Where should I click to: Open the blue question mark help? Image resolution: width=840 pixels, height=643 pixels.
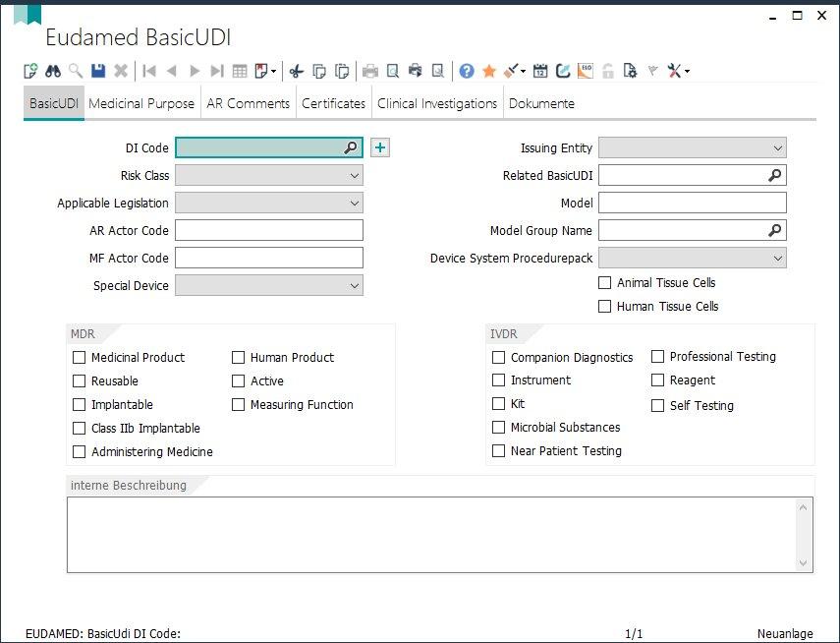(467, 71)
